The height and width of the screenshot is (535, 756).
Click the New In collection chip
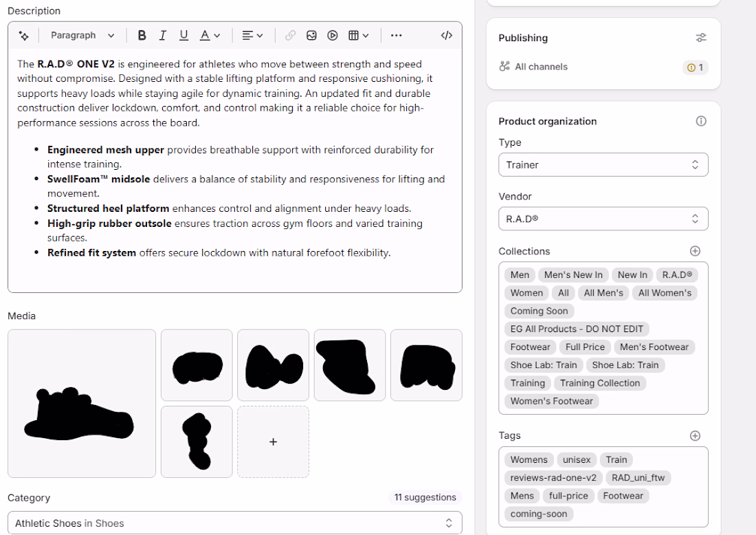tap(632, 275)
